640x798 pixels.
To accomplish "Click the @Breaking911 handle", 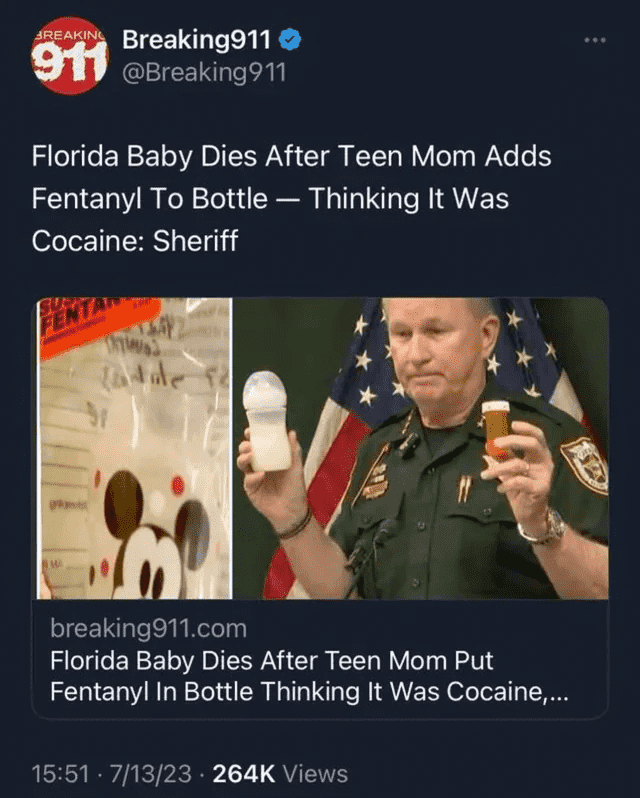I will [204, 72].
